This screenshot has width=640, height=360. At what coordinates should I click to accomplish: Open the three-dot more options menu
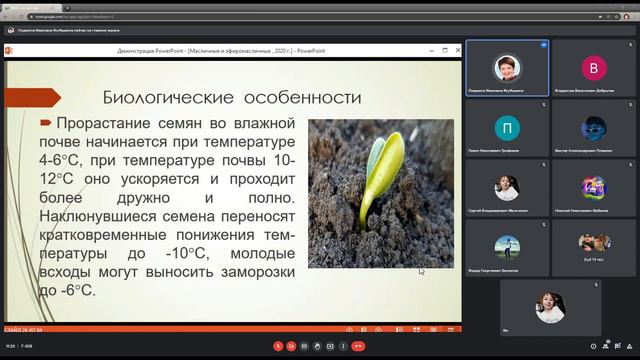343,346
